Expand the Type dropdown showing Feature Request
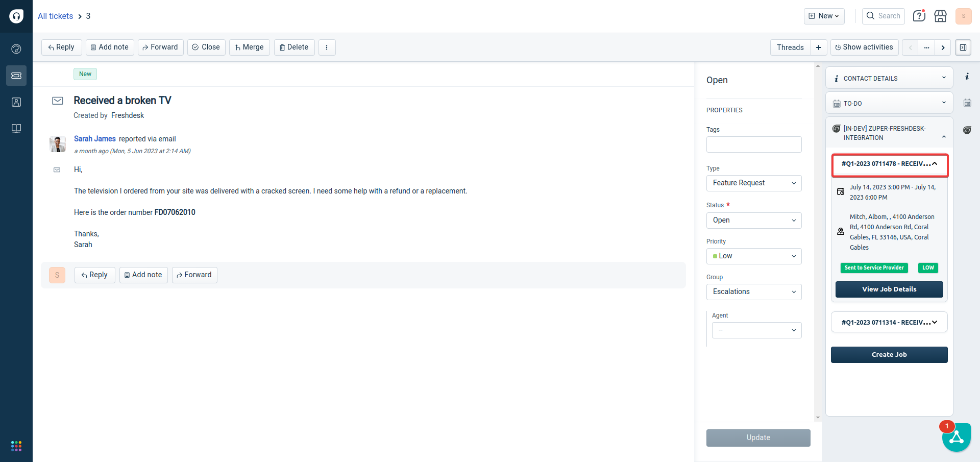 click(754, 183)
